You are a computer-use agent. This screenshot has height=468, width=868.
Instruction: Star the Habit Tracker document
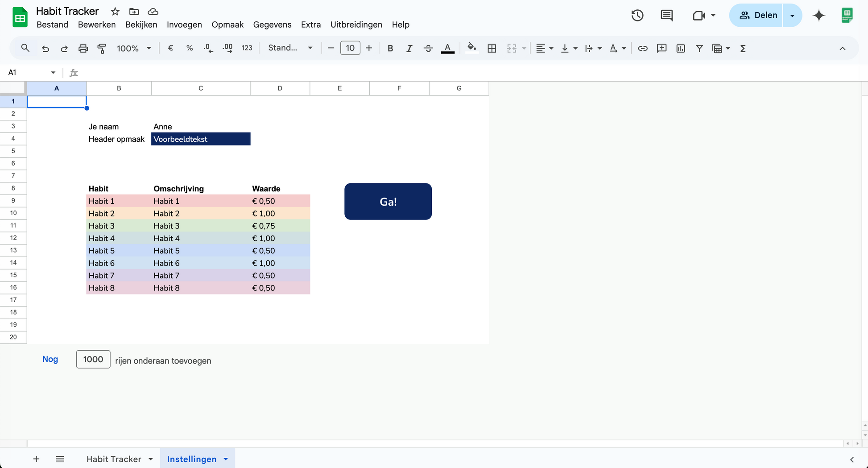115,11
